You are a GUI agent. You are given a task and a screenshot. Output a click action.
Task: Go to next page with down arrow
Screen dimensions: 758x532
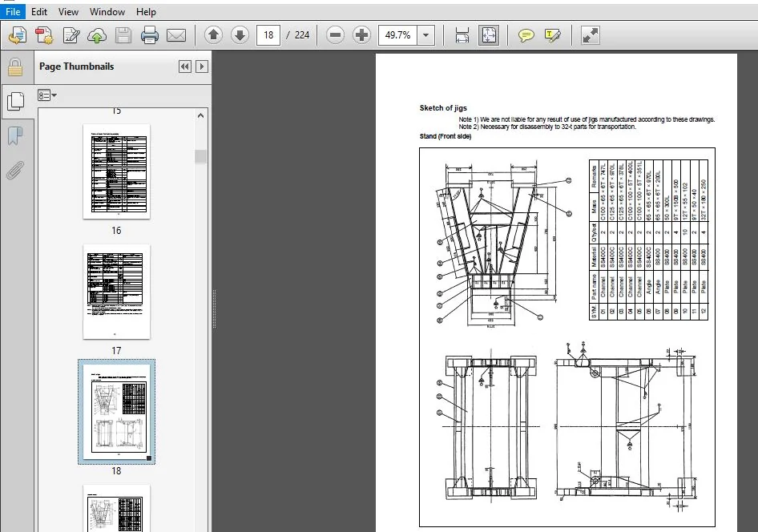(x=240, y=34)
